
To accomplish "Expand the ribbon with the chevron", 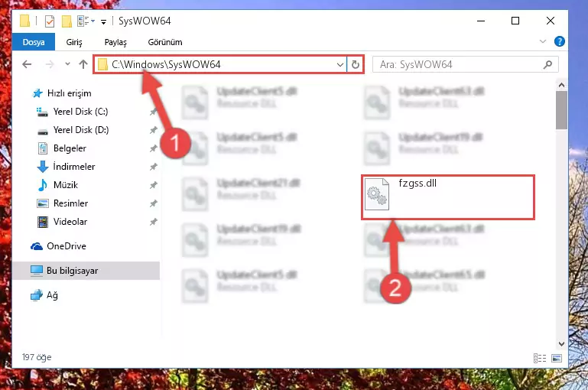I will coord(543,41).
